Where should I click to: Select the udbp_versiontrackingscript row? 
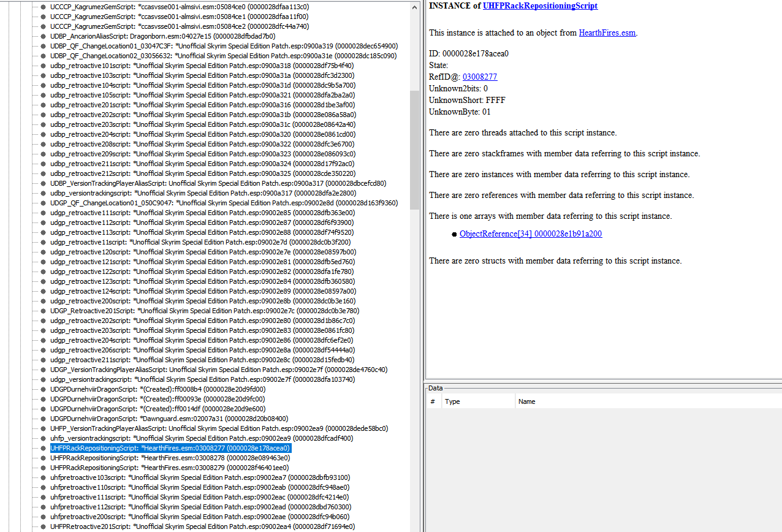coord(203,193)
